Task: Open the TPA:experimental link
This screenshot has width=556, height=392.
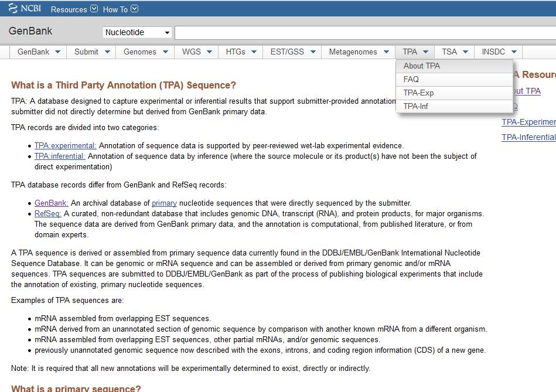Action: [65, 146]
